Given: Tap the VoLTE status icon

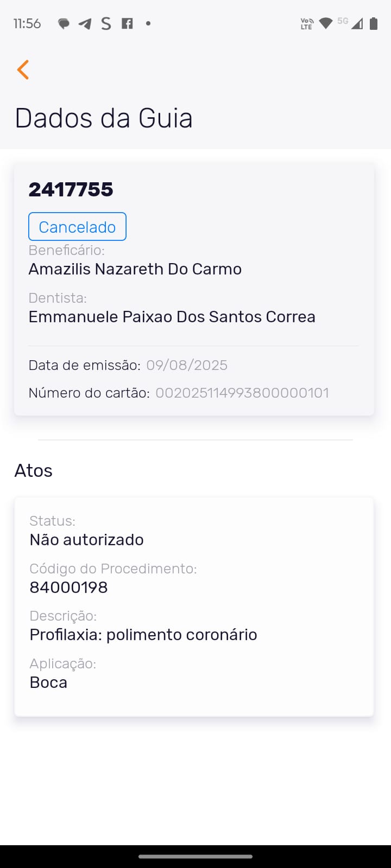Looking at the screenshot, I should pos(307,24).
